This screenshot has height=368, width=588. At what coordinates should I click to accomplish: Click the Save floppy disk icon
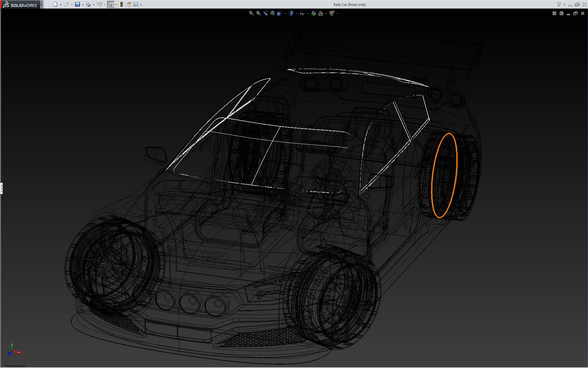(x=77, y=4)
